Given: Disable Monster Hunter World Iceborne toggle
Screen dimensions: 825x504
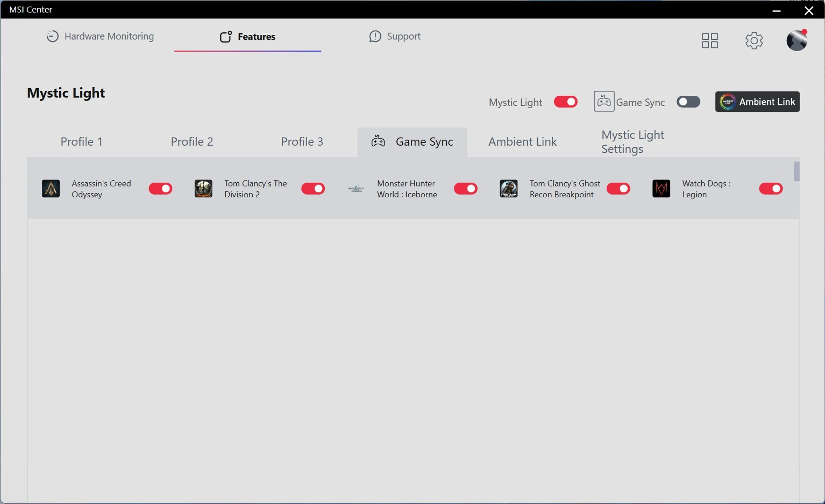Looking at the screenshot, I should tap(465, 189).
